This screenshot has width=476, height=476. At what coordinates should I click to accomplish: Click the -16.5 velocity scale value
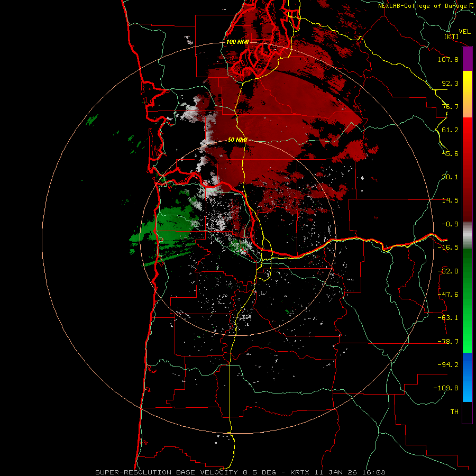[x=448, y=248]
